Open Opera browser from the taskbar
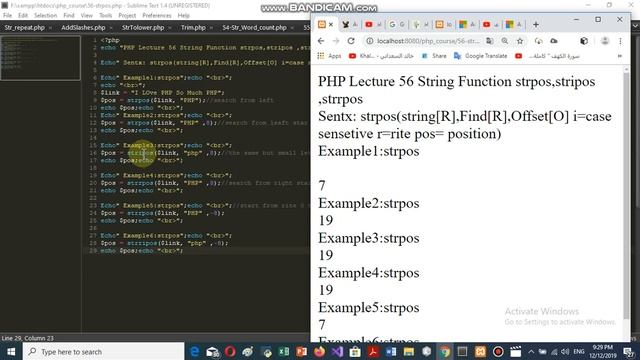 230,351
